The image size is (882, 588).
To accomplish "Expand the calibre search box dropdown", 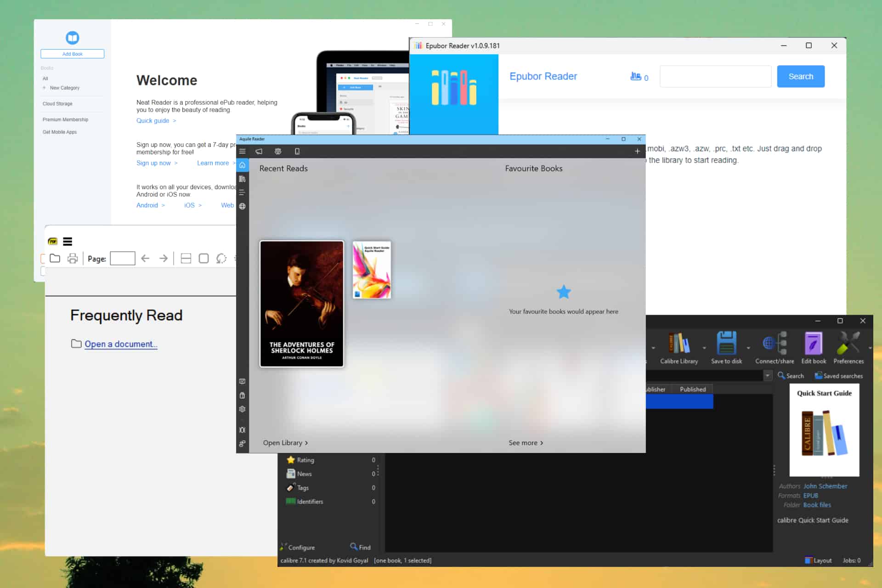I will tap(768, 376).
